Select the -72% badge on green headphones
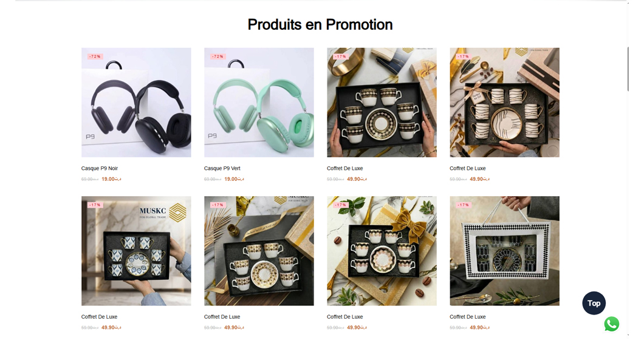Screen dimensions: 644x340 pyautogui.click(x=218, y=56)
